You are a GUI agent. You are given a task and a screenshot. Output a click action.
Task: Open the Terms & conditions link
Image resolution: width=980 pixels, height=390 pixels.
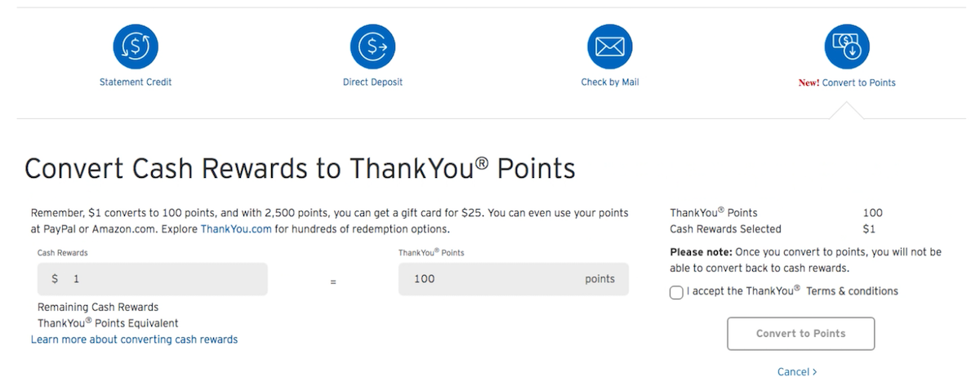coord(852,291)
